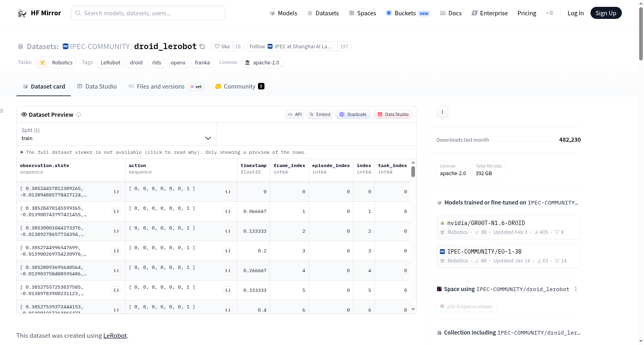
Task: Expand the action cell in the timestamp 0 row
Action: pyautogui.click(x=228, y=192)
